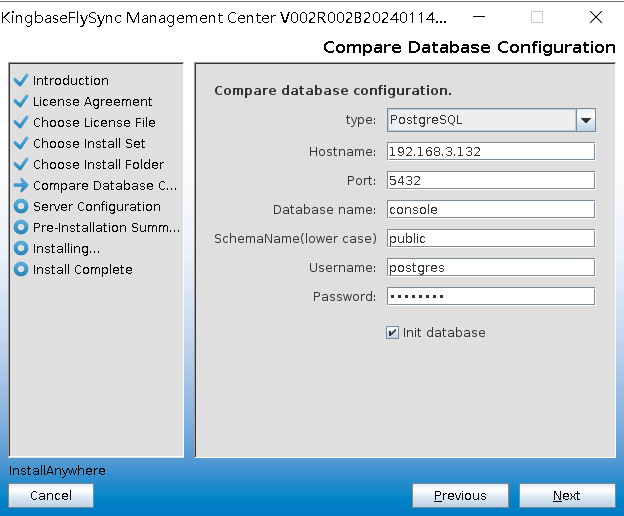Maximize the installer window
Image resolution: width=624 pixels, height=516 pixels.
537,17
